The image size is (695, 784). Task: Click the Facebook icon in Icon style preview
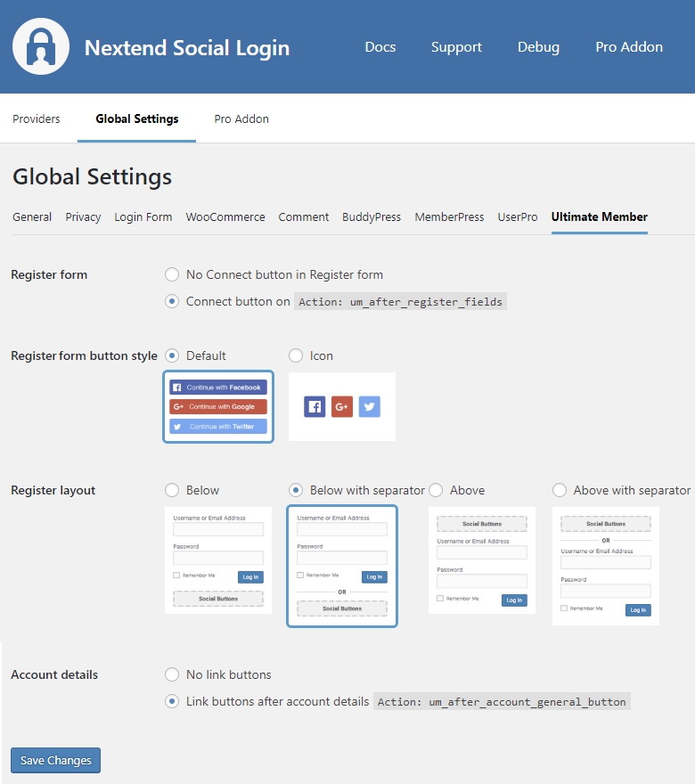pyautogui.click(x=315, y=407)
